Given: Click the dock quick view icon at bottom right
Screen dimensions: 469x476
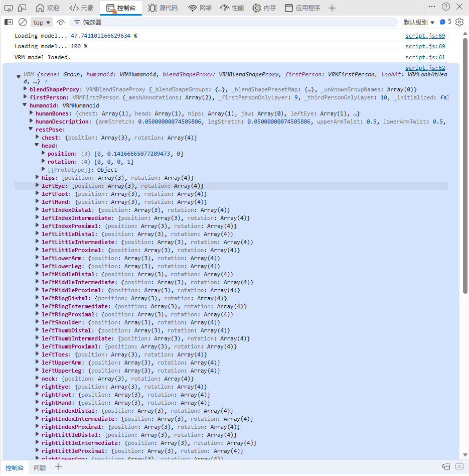Looking at the screenshot, I should (446, 466).
